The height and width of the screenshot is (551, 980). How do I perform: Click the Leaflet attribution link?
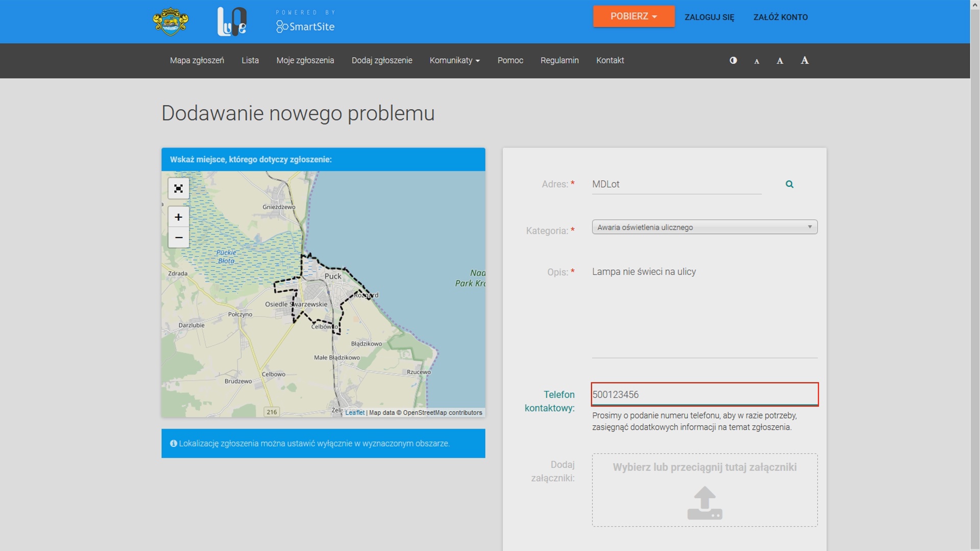(x=355, y=413)
